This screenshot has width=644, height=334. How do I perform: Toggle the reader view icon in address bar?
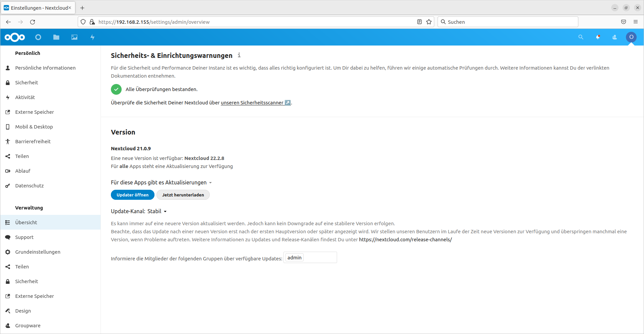(x=419, y=22)
